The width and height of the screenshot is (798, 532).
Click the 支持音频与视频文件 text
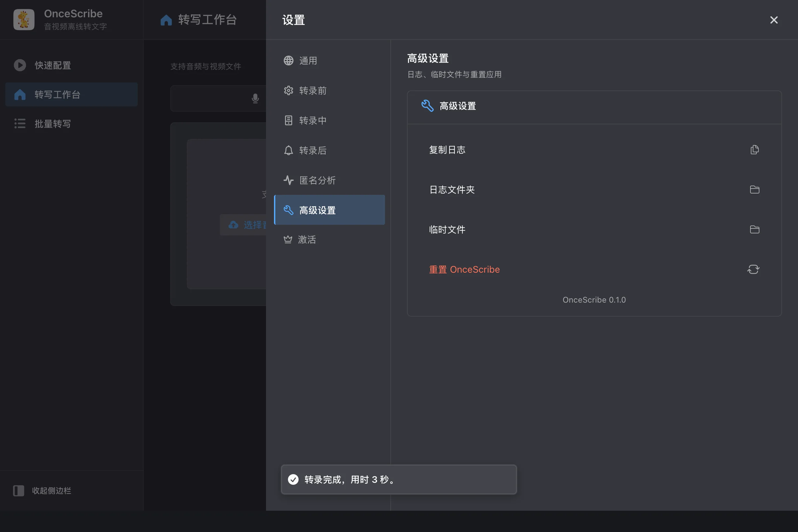click(205, 66)
